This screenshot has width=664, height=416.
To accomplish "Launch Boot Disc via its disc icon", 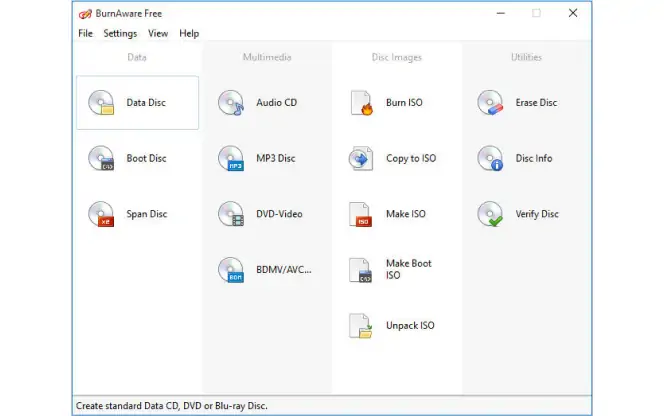I will click(x=101, y=158).
